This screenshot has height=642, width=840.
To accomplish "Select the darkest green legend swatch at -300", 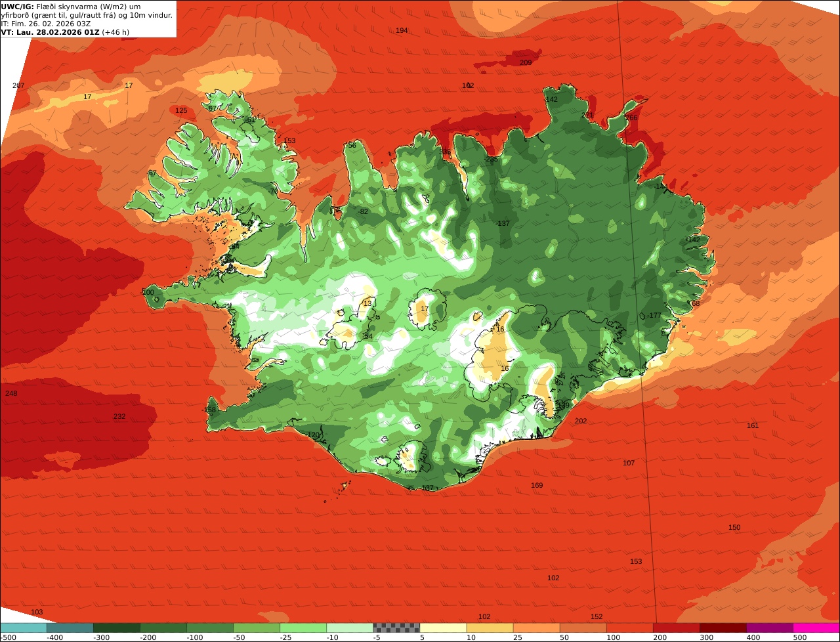I will (x=116, y=628).
